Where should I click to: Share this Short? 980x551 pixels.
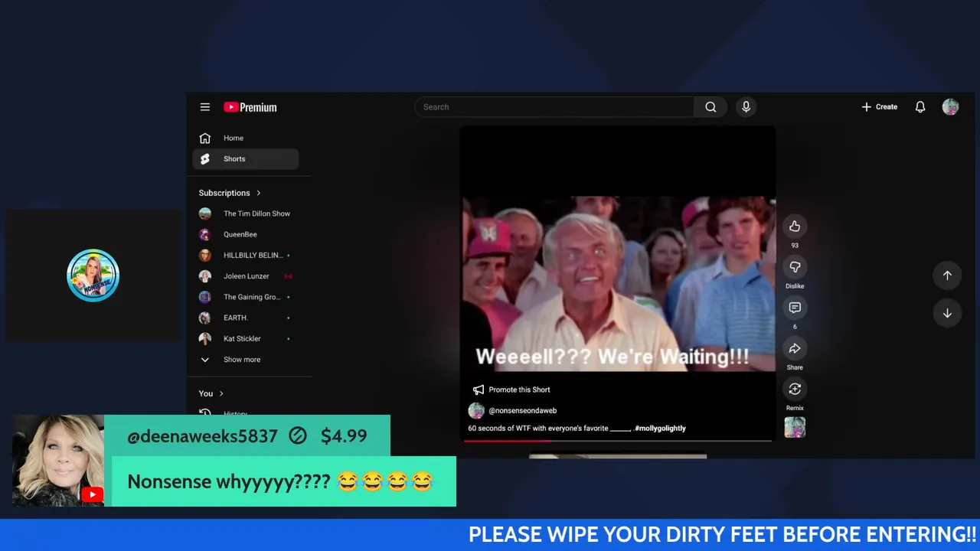pyautogui.click(x=795, y=348)
